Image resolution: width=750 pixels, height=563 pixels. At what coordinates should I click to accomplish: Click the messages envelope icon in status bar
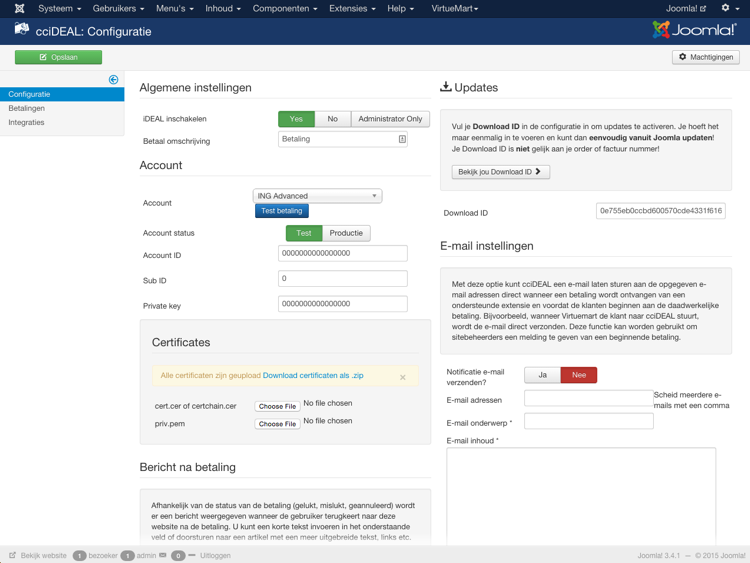163,555
